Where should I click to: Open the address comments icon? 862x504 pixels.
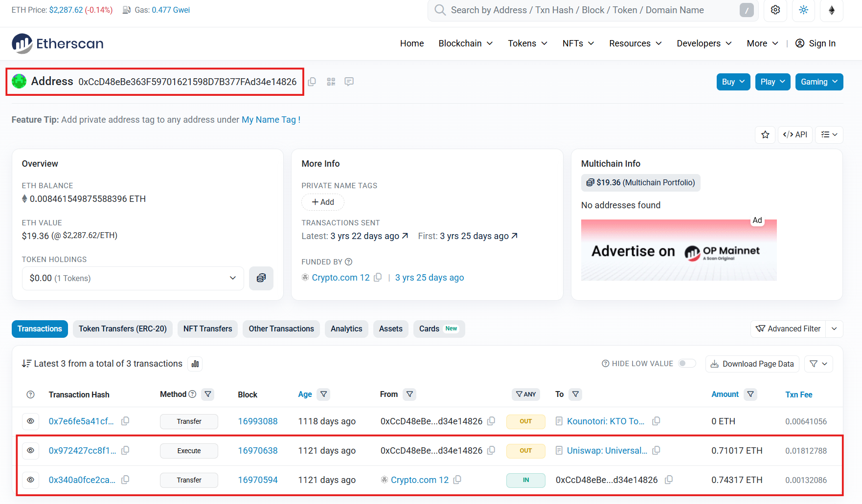tap(349, 82)
